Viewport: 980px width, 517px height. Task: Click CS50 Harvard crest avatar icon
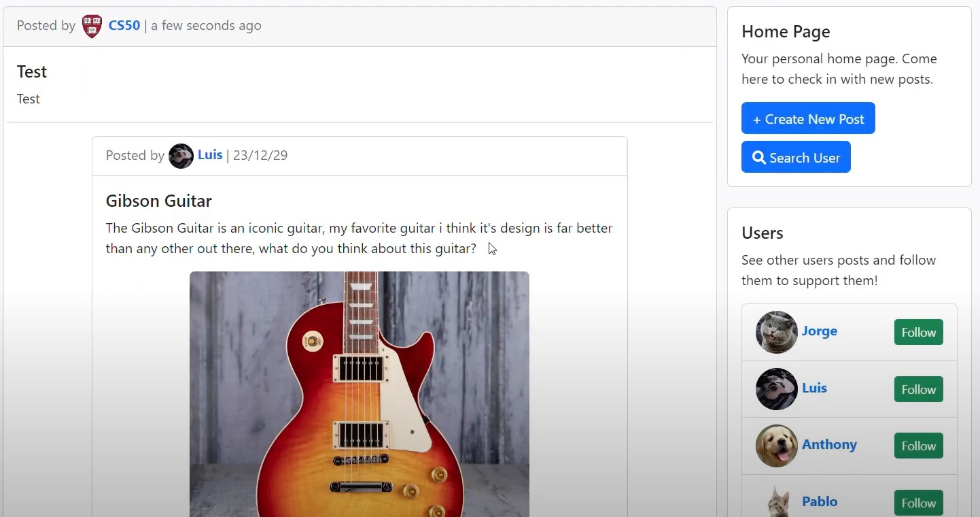click(92, 26)
